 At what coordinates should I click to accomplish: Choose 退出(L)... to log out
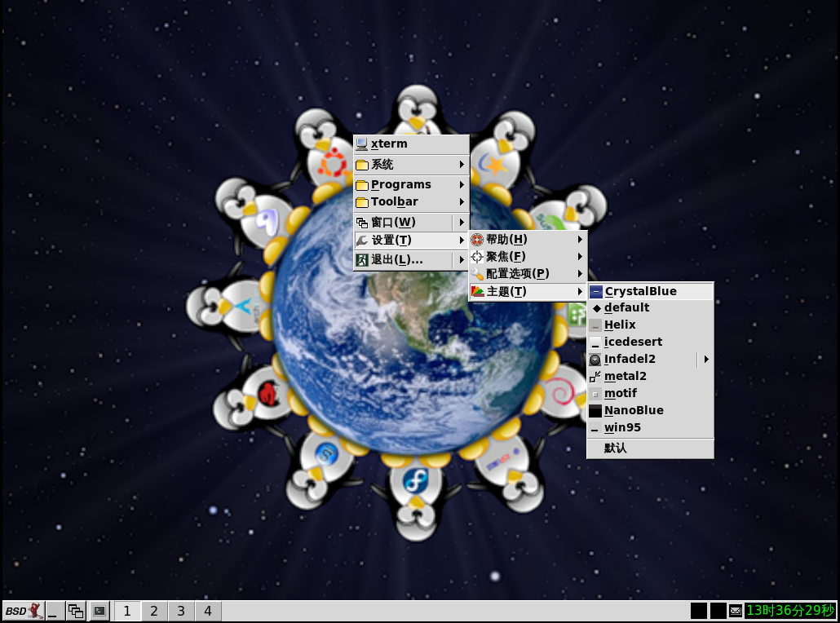tap(403, 260)
